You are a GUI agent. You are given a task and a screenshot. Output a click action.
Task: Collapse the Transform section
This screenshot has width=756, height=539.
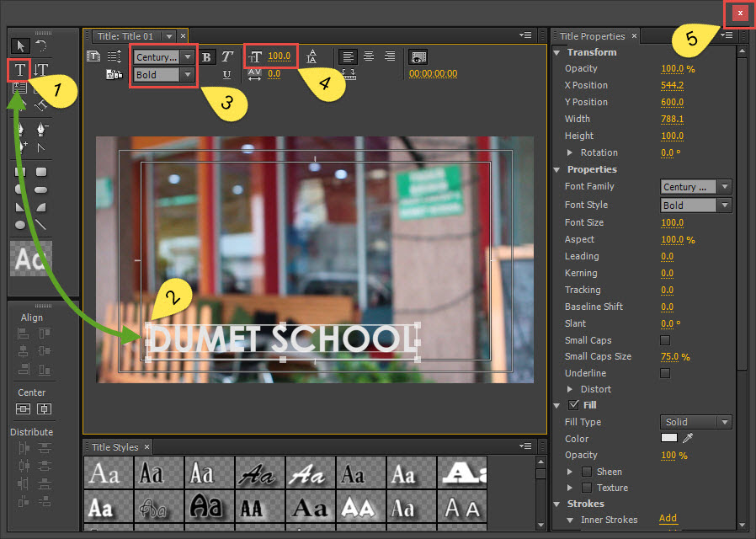[x=557, y=52]
